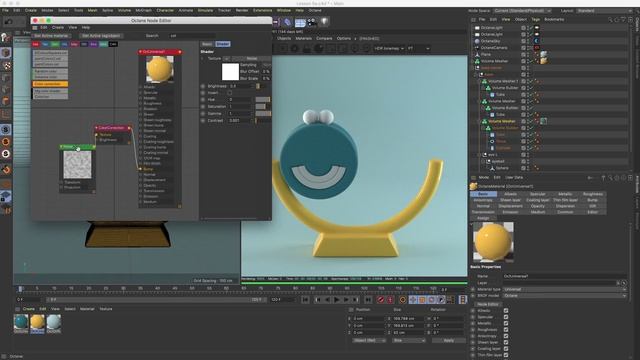Toggle the Metallic checkbox in Basic Properties

[506, 323]
